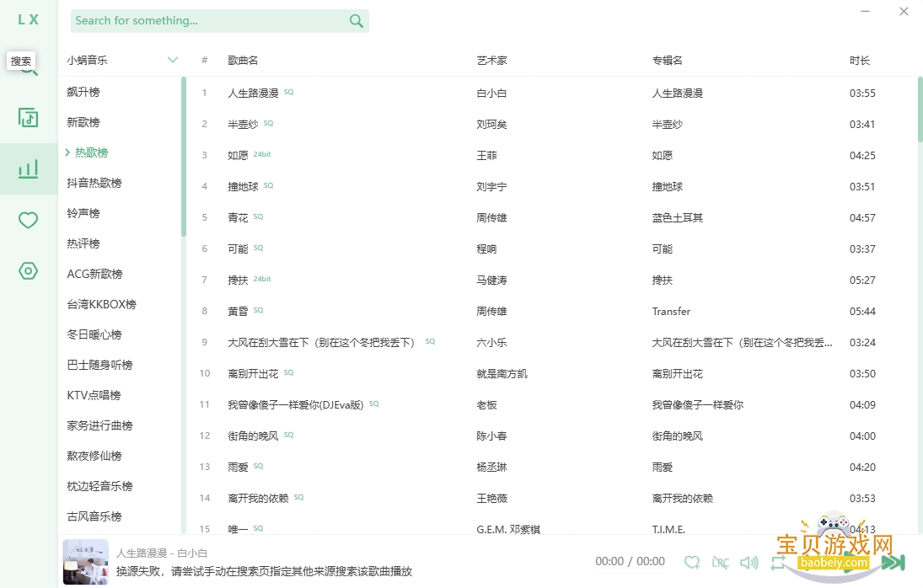Open the 家务进行曲榜 leaderboard
This screenshot has height=588, width=923.
pos(99,425)
